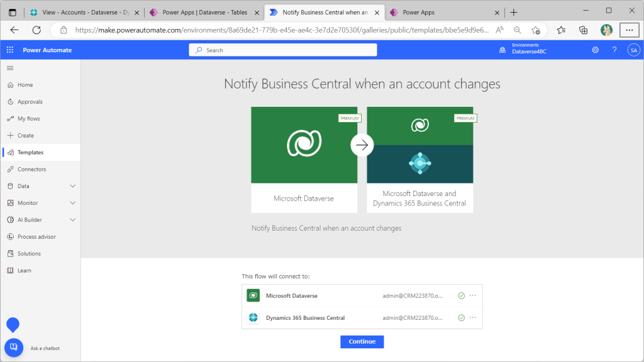Click the browser profile picture
The width and height of the screenshot is (644, 362).
pyautogui.click(x=606, y=30)
